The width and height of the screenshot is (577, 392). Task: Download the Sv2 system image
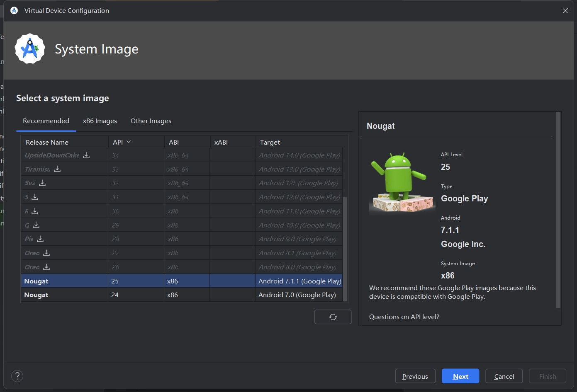point(42,183)
